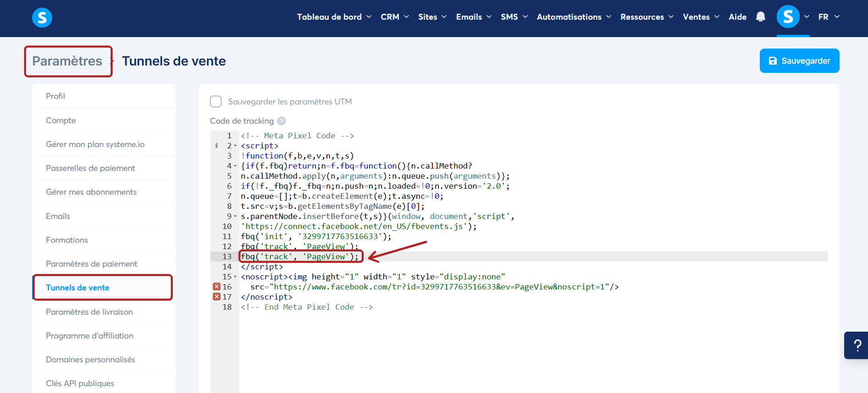The height and width of the screenshot is (393, 868).
Task: Open Gérer mes abonnements
Action: [104, 192]
